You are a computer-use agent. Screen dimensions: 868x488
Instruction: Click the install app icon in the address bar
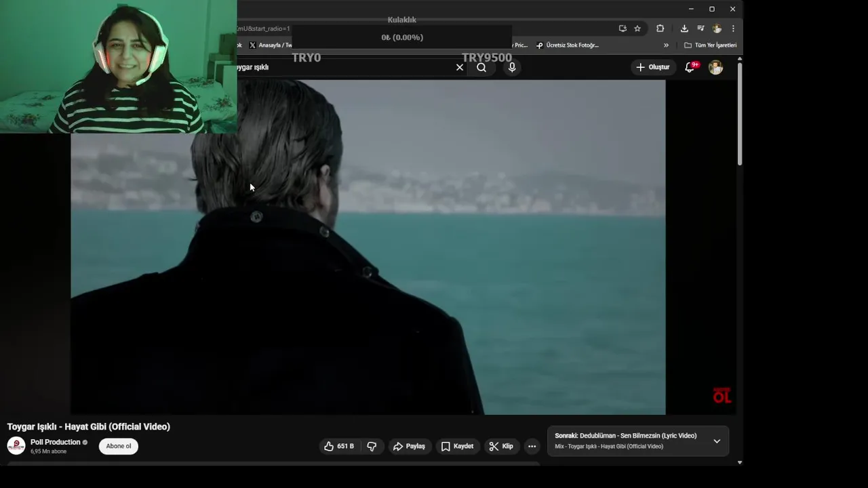pos(623,28)
